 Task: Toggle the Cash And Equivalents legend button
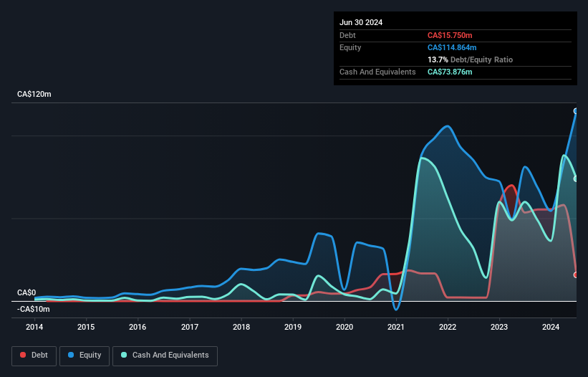[165, 355]
